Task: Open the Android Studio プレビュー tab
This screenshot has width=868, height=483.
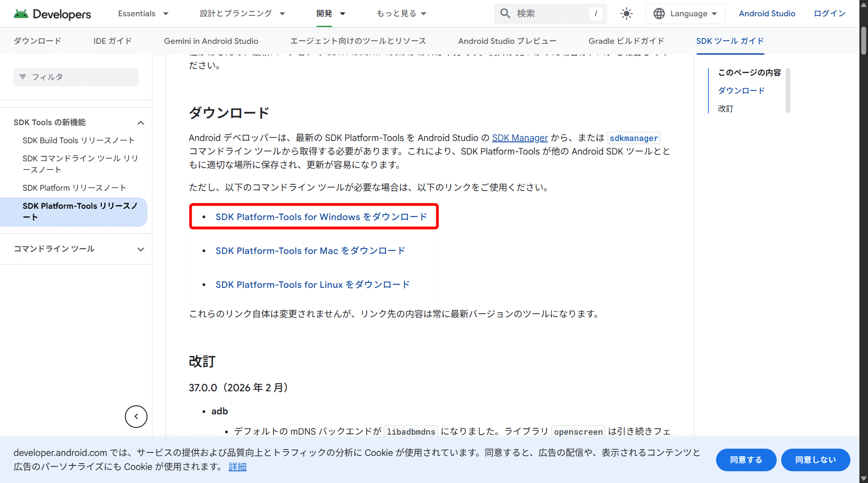Action: pos(507,41)
